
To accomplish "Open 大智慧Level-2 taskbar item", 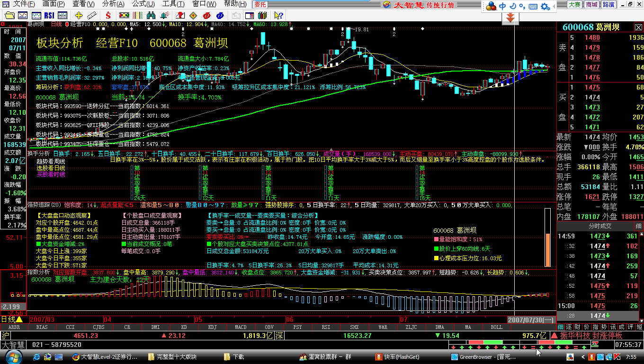I will click(x=105, y=357).
